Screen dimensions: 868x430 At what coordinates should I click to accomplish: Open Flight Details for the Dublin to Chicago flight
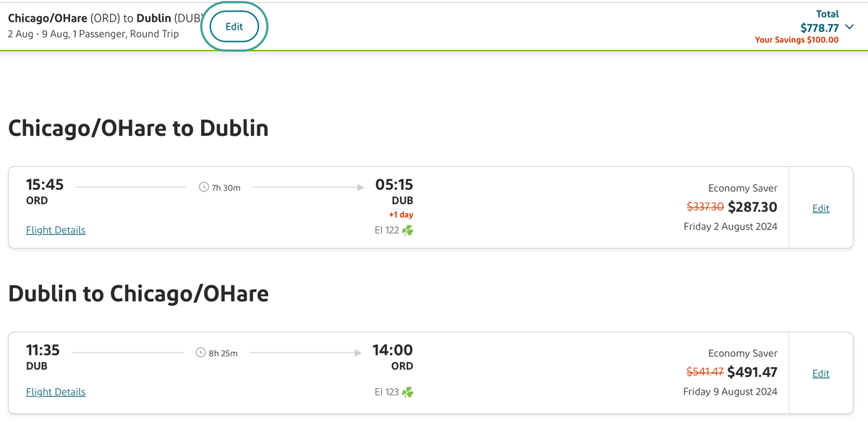[x=56, y=392]
